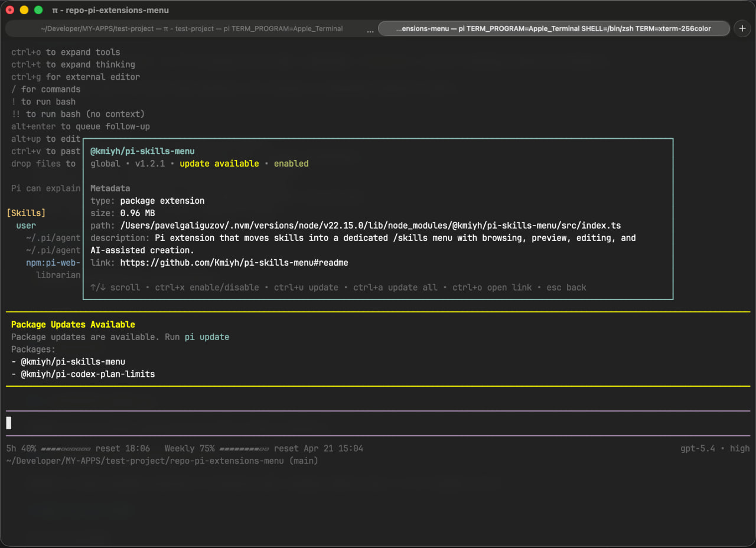Open the GitHub pi-skills-menu readme link
Image resolution: width=756 pixels, height=548 pixels.
[x=234, y=263]
